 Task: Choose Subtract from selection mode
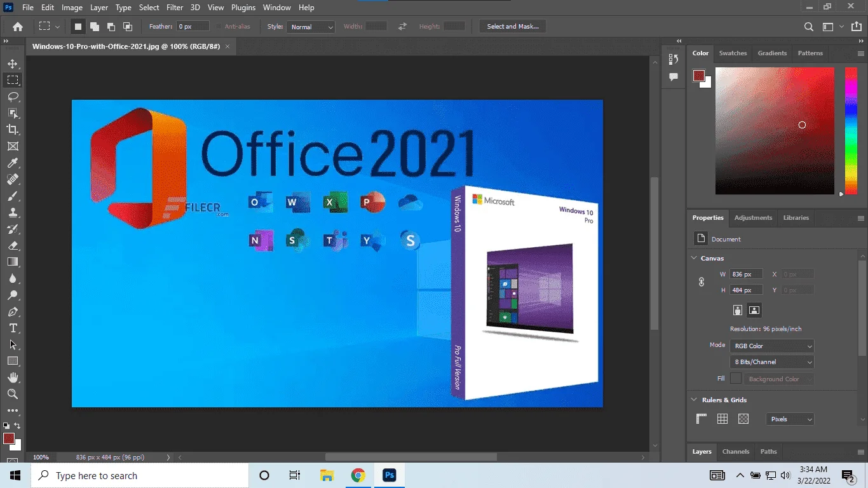(x=111, y=27)
